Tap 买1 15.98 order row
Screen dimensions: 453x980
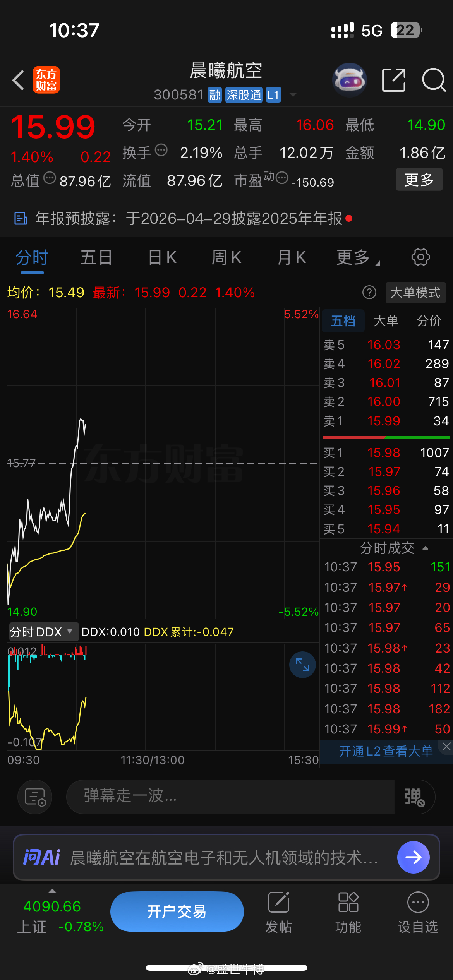386,452
